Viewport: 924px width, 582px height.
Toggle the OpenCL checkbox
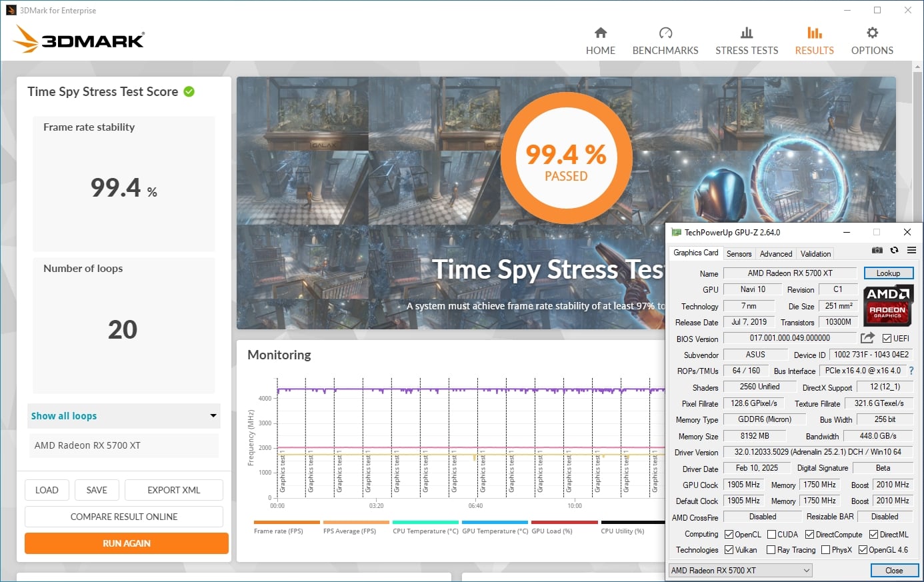(x=729, y=534)
